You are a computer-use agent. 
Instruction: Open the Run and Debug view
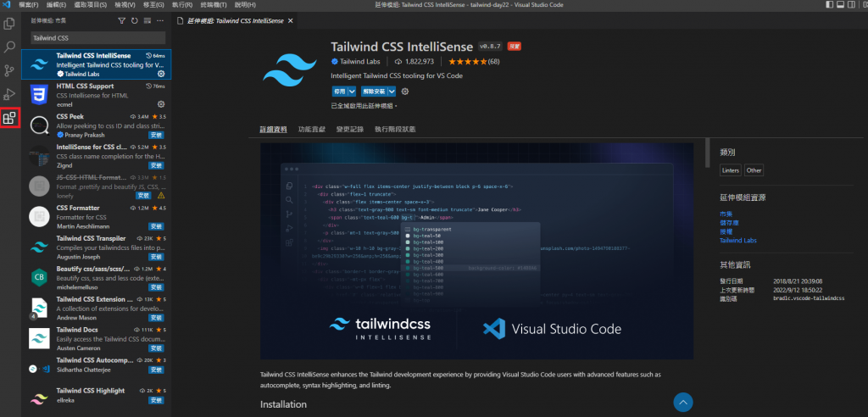pyautogui.click(x=9, y=94)
